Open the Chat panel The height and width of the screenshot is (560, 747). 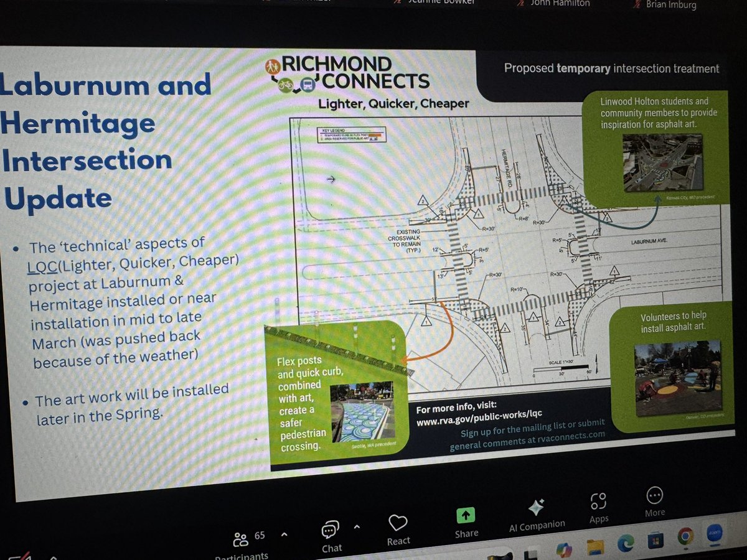coord(331,536)
